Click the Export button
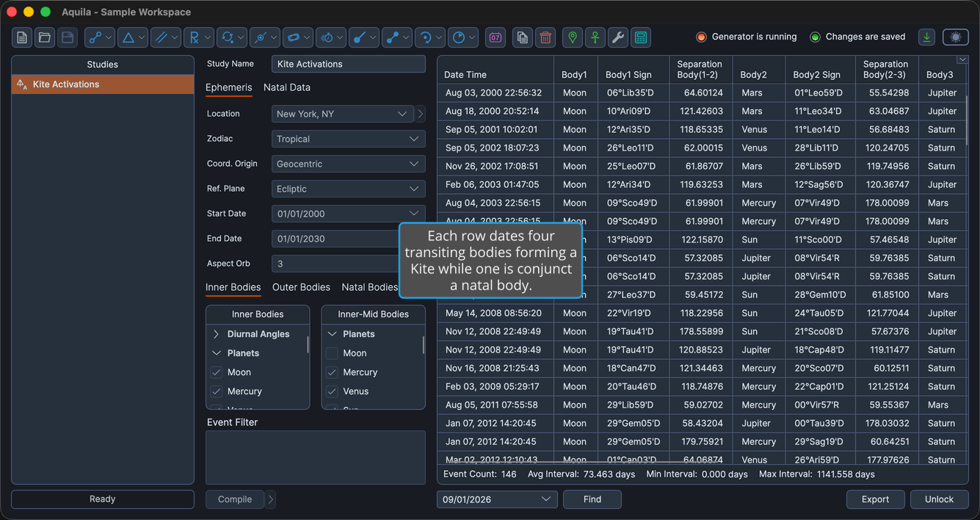The height and width of the screenshot is (520, 980). 875,499
